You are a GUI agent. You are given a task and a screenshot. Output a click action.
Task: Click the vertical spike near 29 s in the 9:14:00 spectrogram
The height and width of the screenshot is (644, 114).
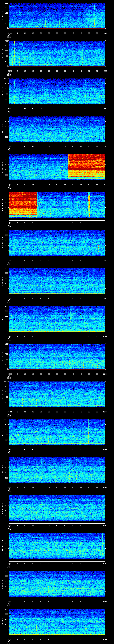(x=56, y=507)
